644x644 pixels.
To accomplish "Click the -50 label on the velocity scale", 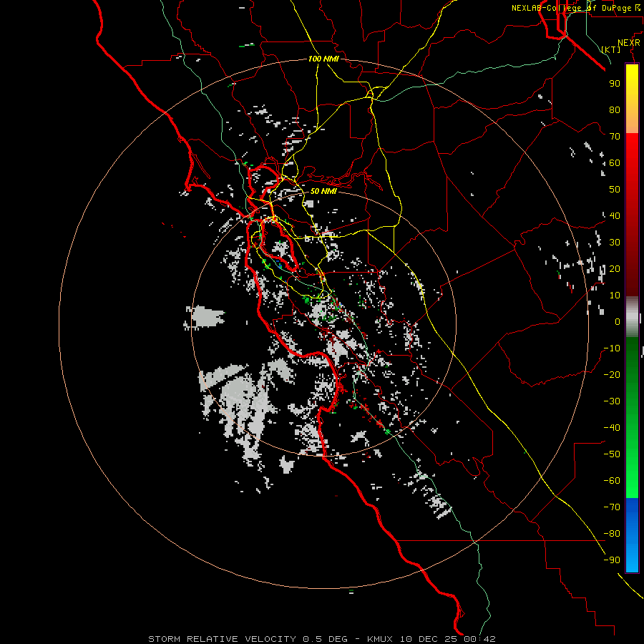I will [612, 454].
